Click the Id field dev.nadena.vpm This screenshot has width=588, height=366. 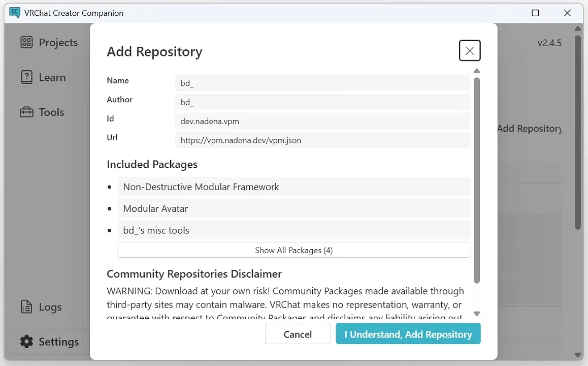322,121
